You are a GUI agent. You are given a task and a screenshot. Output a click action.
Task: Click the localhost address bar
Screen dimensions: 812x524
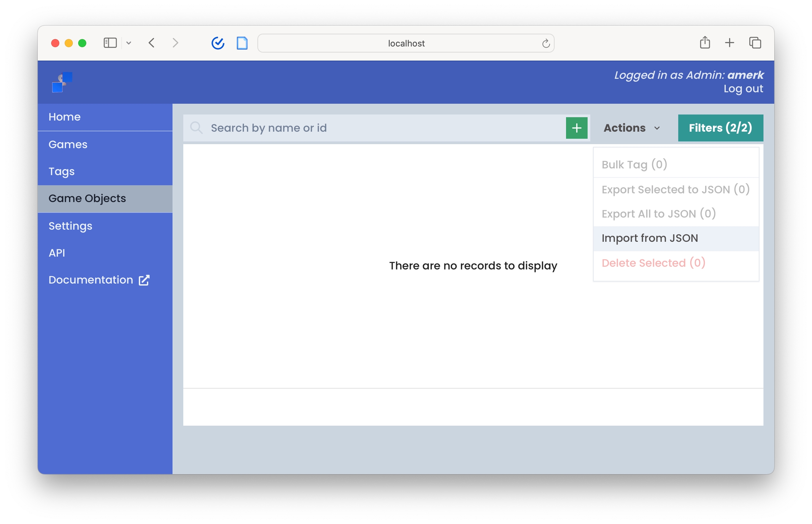tap(406, 43)
